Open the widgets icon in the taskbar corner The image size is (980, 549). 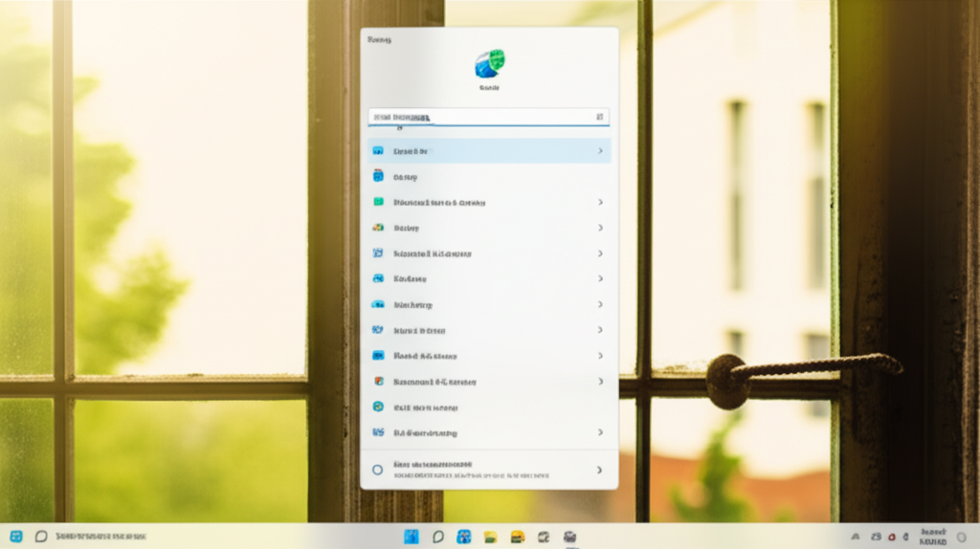[x=16, y=537]
